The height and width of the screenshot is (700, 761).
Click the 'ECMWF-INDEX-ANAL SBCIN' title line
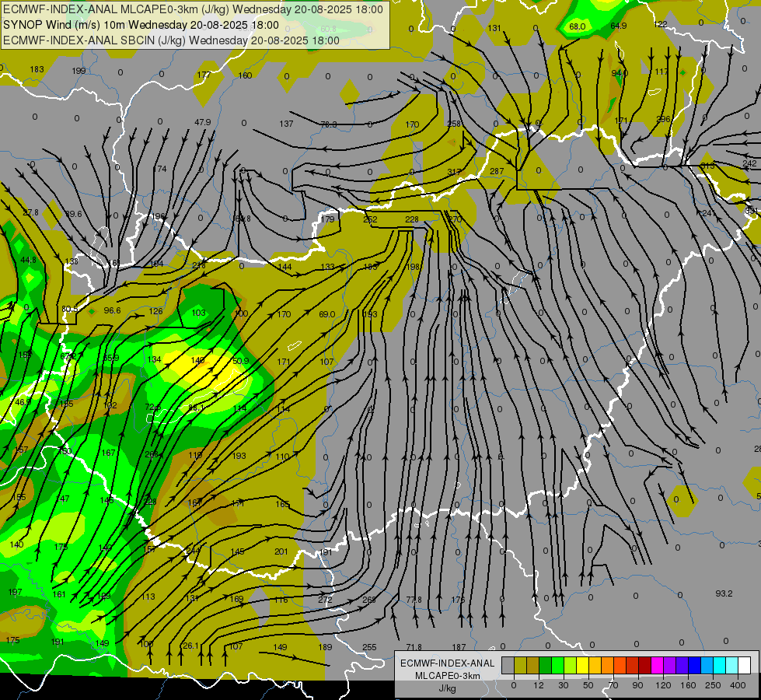tap(171, 40)
